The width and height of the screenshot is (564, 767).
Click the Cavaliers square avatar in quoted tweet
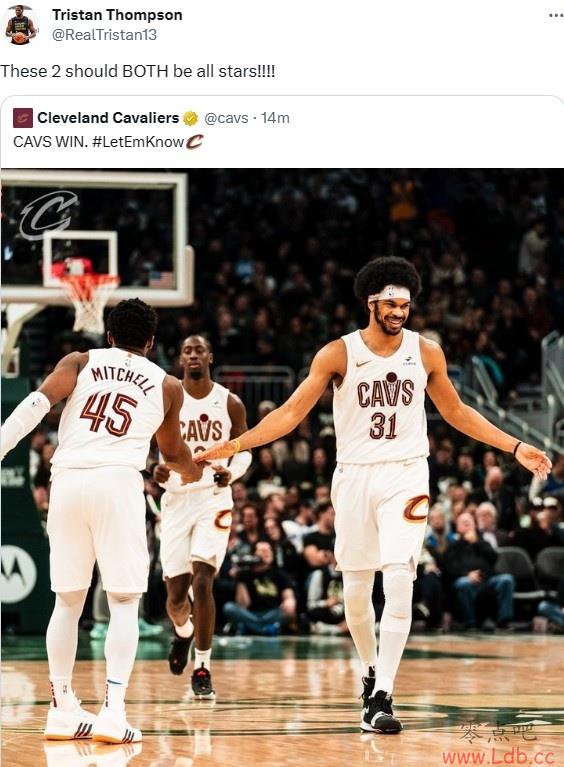[23, 118]
